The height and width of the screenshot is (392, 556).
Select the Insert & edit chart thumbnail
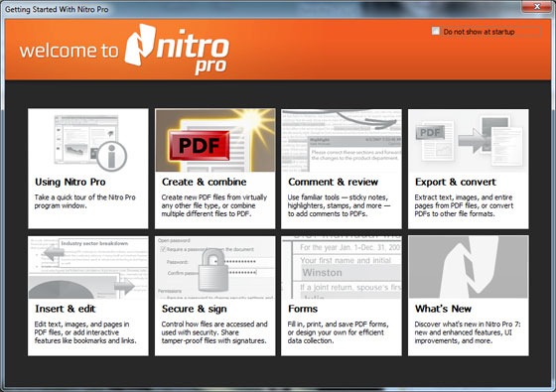[x=88, y=268]
